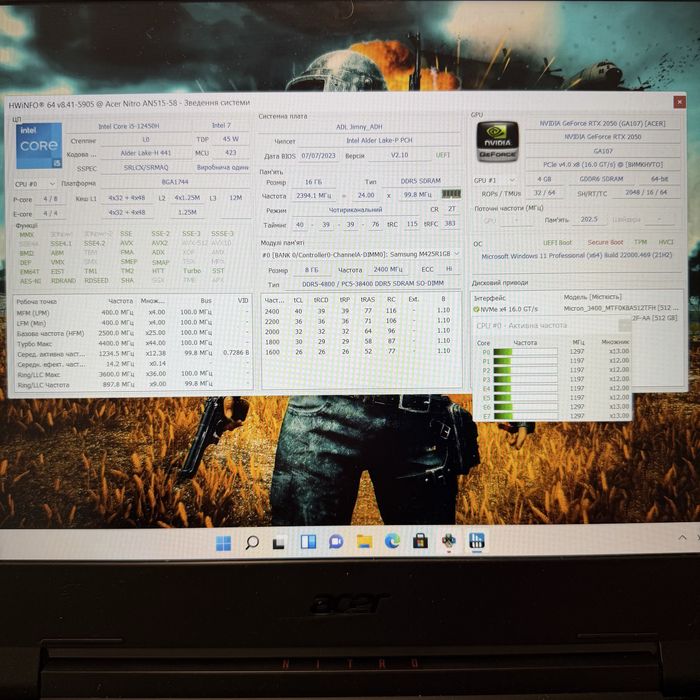Click the L3 cache value '12M'
Image resolution: width=700 pixels, height=700 pixels.
(235, 198)
